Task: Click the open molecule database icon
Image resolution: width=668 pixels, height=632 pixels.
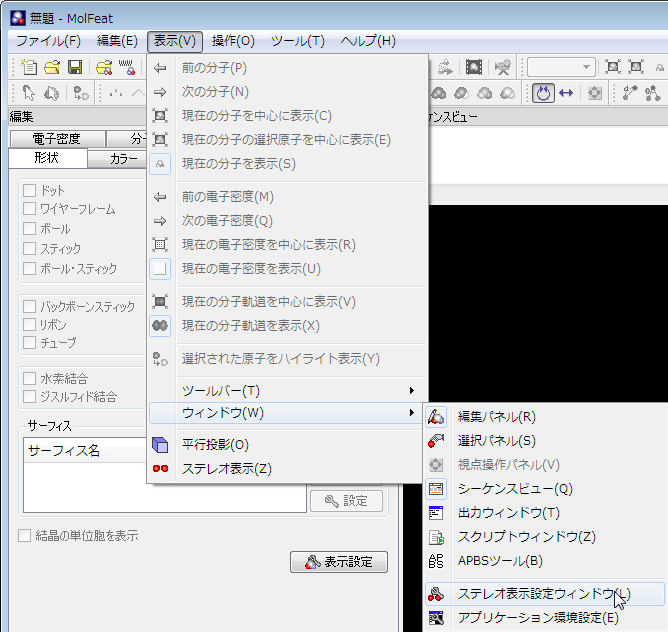Action: (x=104, y=67)
